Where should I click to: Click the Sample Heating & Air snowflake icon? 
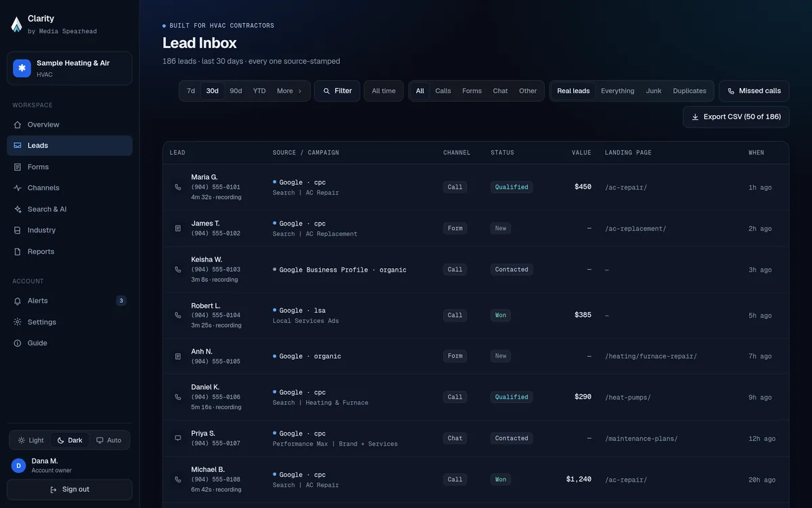tap(22, 68)
